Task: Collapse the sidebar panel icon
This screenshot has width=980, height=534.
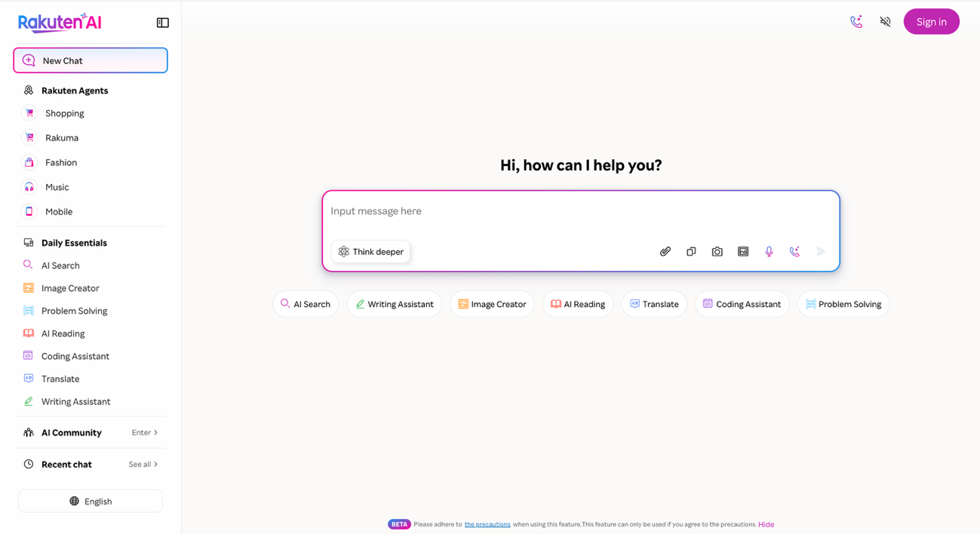Action: pos(162,23)
